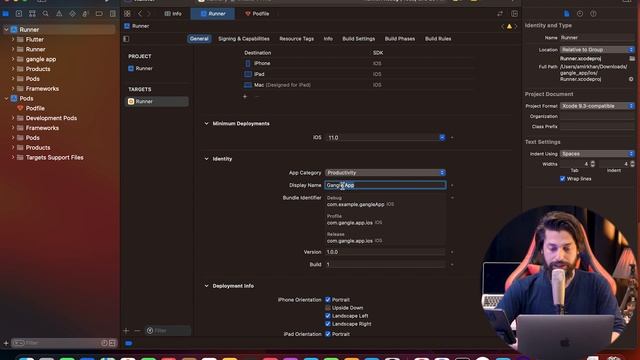Switch to Signing & Capabilities tab
This screenshot has width=640, height=360.
pyautogui.click(x=244, y=39)
